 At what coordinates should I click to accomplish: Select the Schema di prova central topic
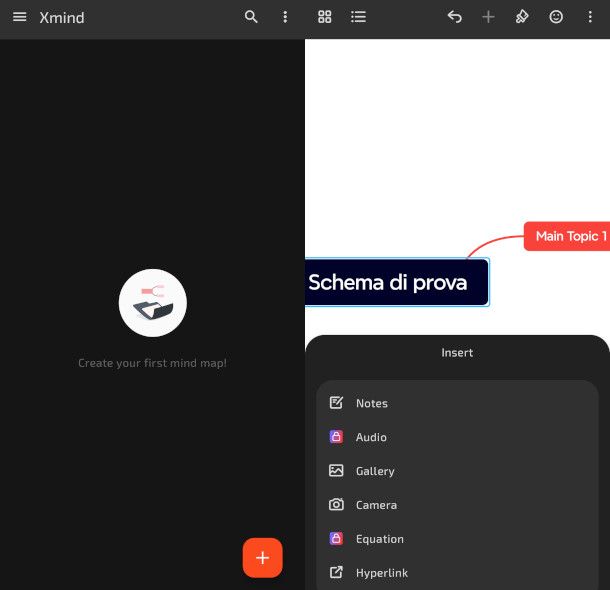(397, 282)
